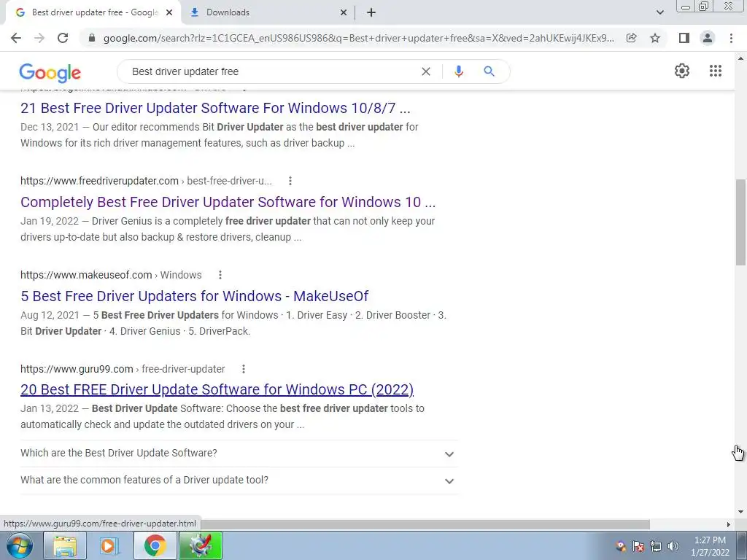Go to Google homepage via logo
Image resolution: width=747 pixels, height=560 pixels.
50,73
